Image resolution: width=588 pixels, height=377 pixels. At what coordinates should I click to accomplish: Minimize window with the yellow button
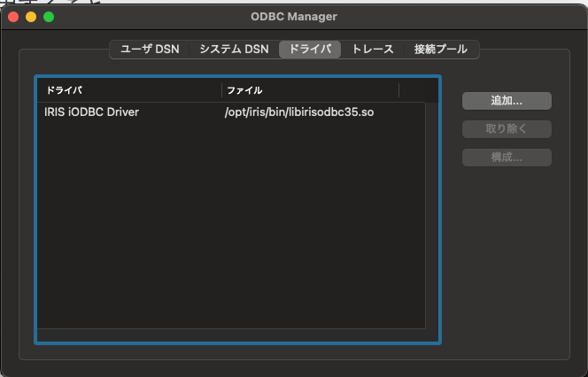pyautogui.click(x=31, y=17)
